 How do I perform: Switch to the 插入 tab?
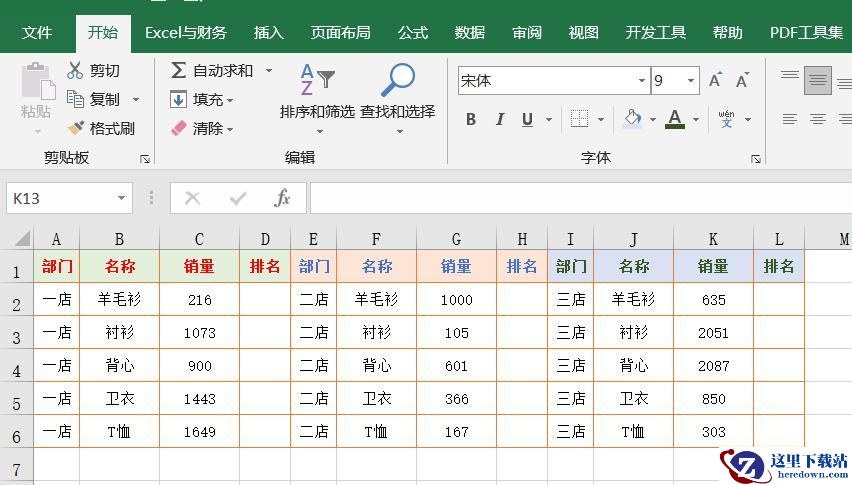click(268, 33)
